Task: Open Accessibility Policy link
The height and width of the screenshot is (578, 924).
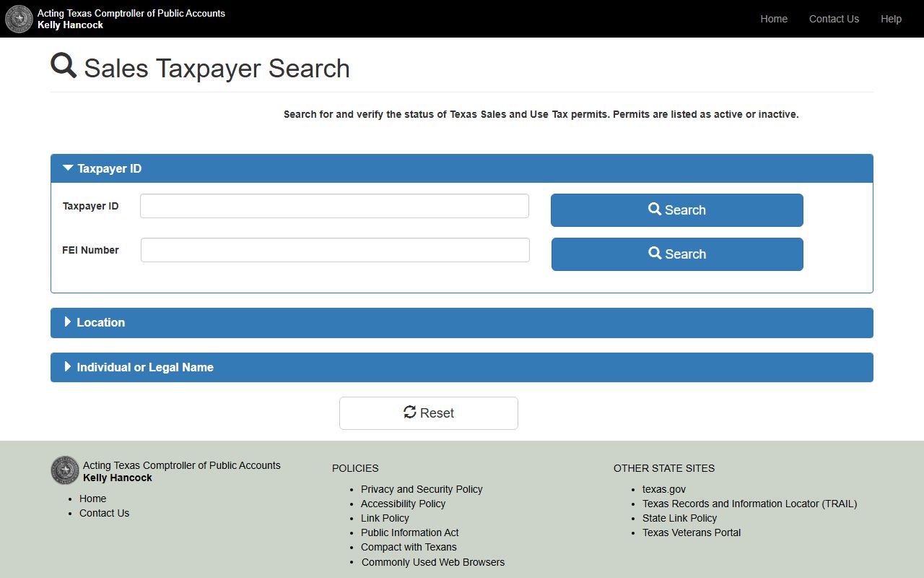Action: [x=403, y=504]
